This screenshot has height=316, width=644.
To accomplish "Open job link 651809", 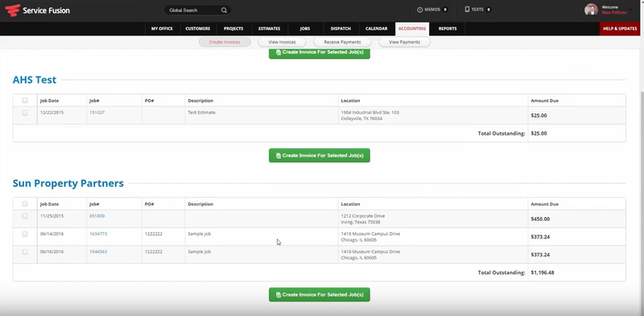I will pyautogui.click(x=97, y=215).
